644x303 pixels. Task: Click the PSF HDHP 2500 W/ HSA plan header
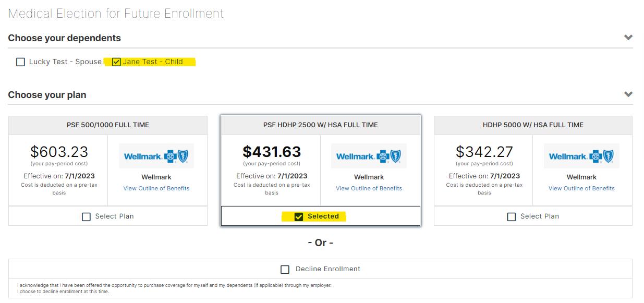pyautogui.click(x=321, y=125)
